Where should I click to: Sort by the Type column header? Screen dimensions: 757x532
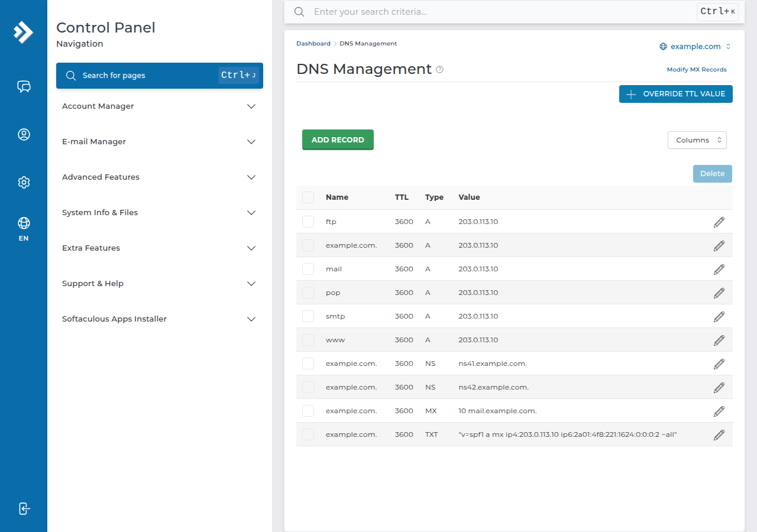pyautogui.click(x=434, y=197)
